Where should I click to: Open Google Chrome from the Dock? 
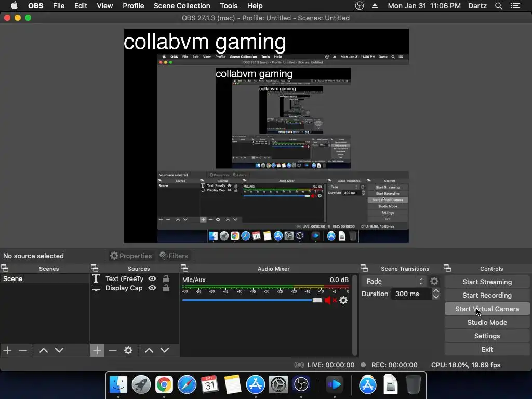click(x=164, y=384)
